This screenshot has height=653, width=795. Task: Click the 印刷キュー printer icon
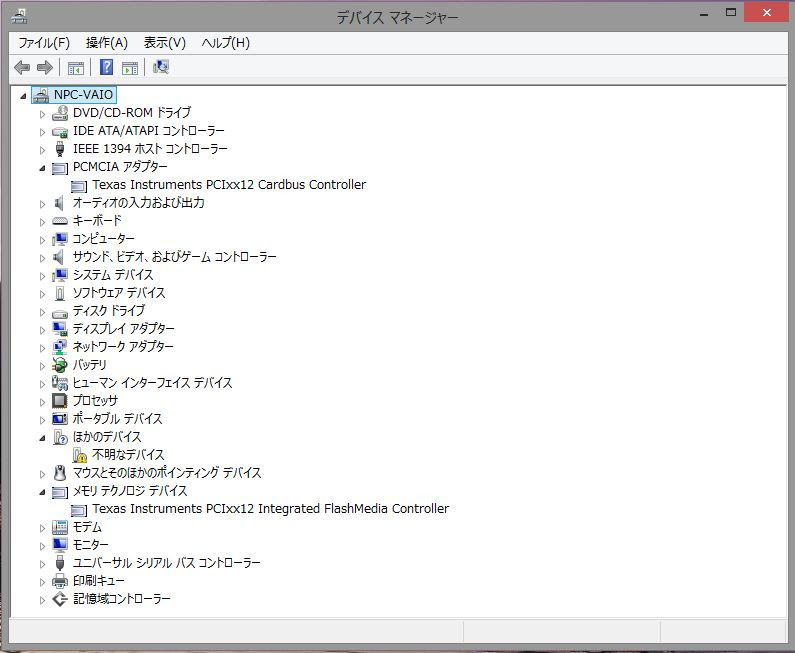(x=60, y=581)
